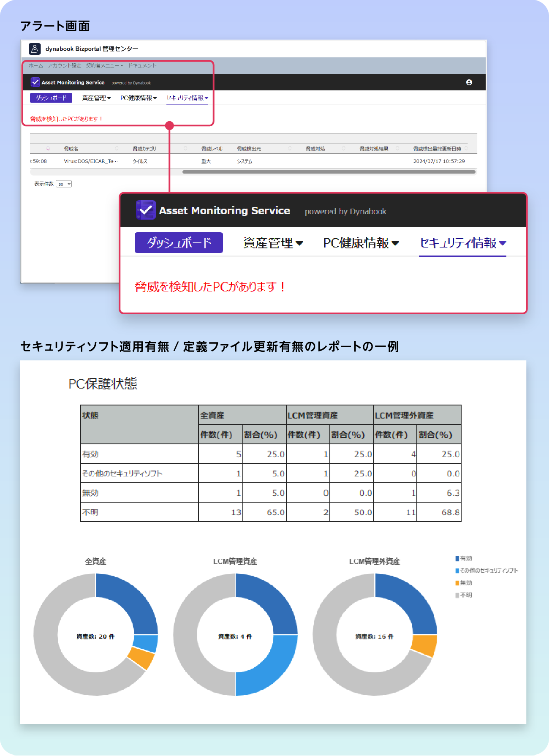Click 無効 row label in table
Image resolution: width=549 pixels, height=756 pixels.
(90, 493)
